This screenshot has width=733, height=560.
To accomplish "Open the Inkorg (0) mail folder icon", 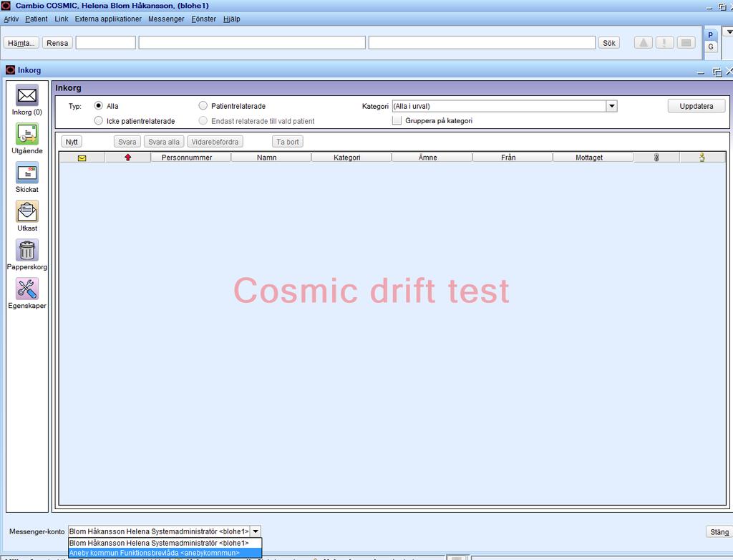I will point(26,95).
